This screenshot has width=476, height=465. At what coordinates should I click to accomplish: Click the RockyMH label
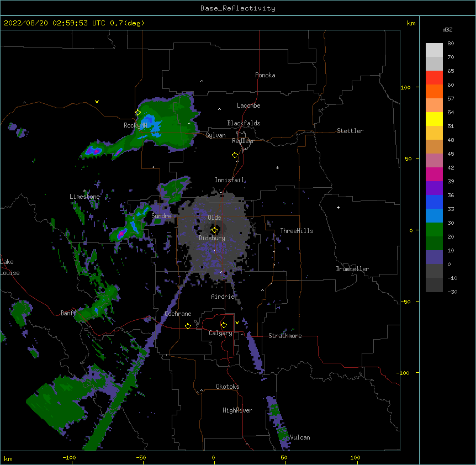click(x=135, y=125)
